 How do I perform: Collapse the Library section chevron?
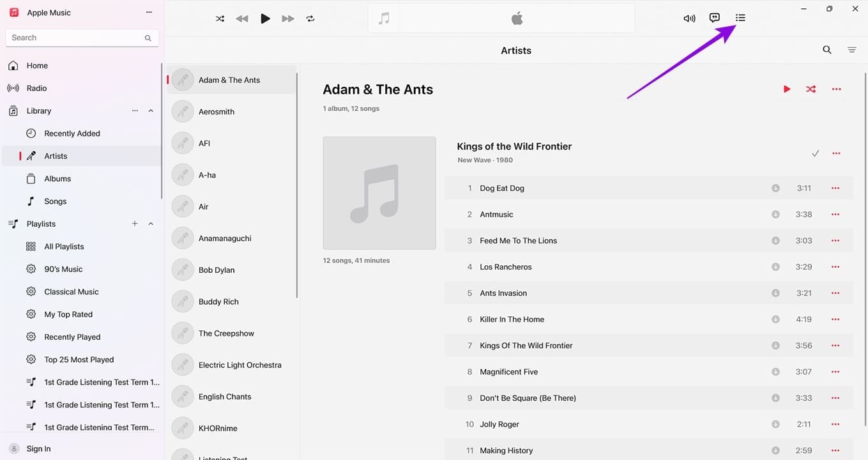[151, 111]
